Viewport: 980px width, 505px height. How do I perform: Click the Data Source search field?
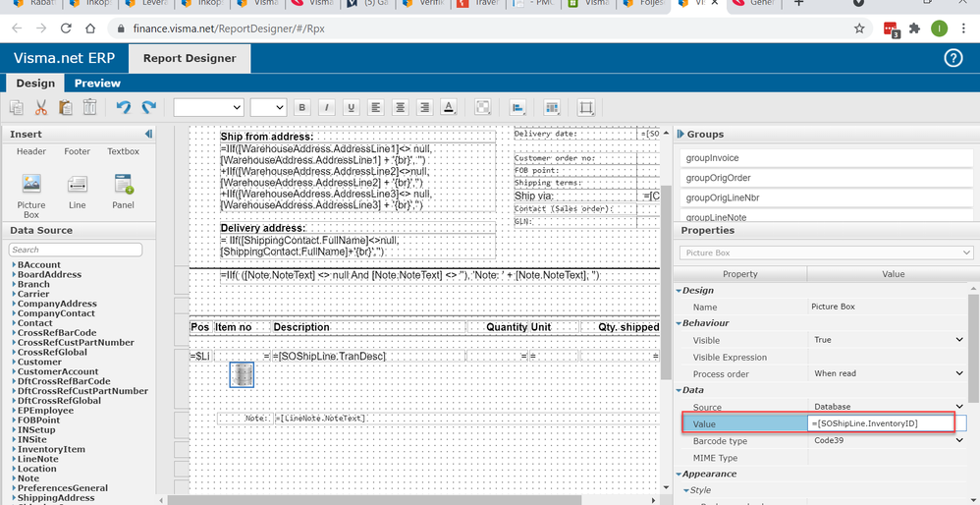pos(78,250)
